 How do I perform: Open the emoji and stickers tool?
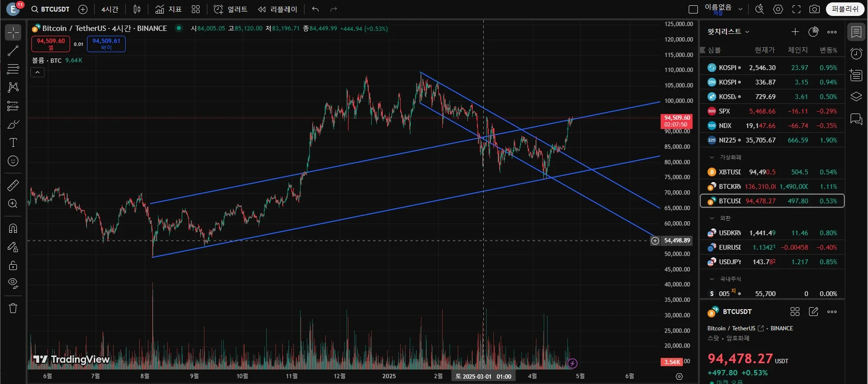click(x=13, y=161)
